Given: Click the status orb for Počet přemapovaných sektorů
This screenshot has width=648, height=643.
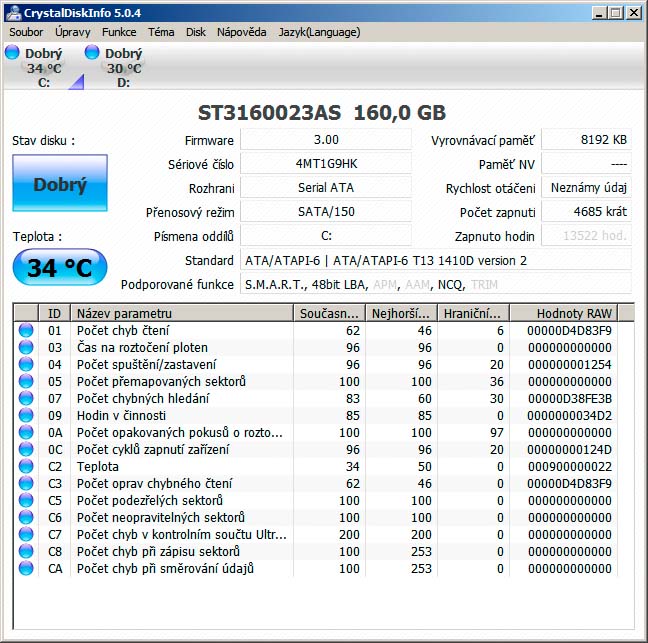Looking at the screenshot, I should pos(26,381).
